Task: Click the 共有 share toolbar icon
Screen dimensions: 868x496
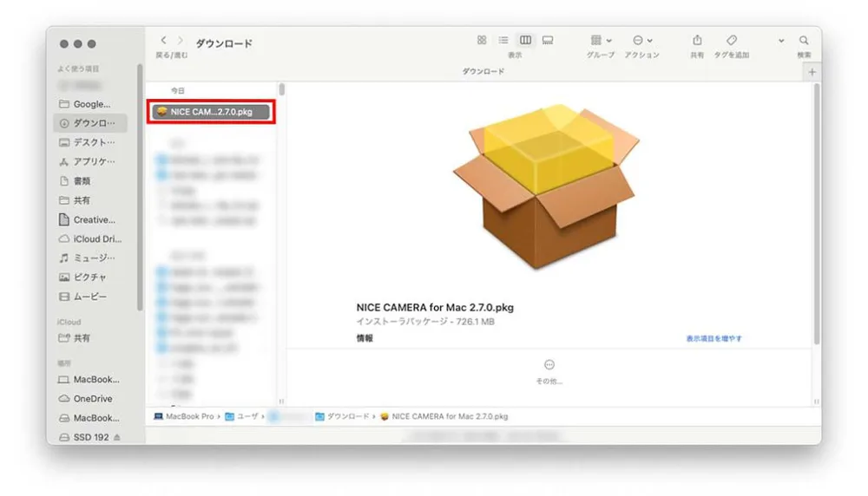Action: (x=697, y=41)
